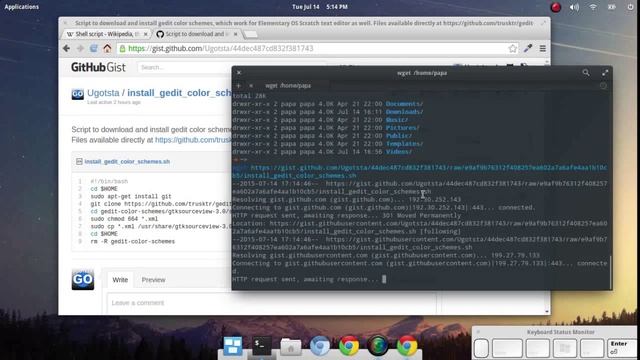Screen dimensions: 640x360
Task: Select the 'wget /home/papa' terminal tab
Action: 288,86
